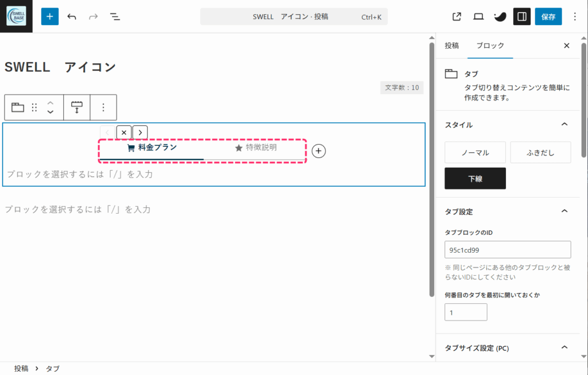Click the initially open tab number field
588x375 pixels.
pyautogui.click(x=466, y=312)
